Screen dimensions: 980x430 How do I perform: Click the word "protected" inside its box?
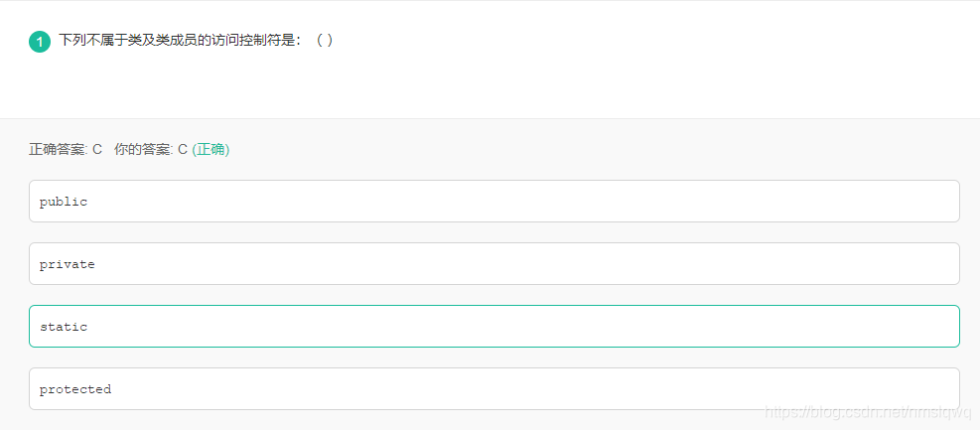(x=75, y=389)
